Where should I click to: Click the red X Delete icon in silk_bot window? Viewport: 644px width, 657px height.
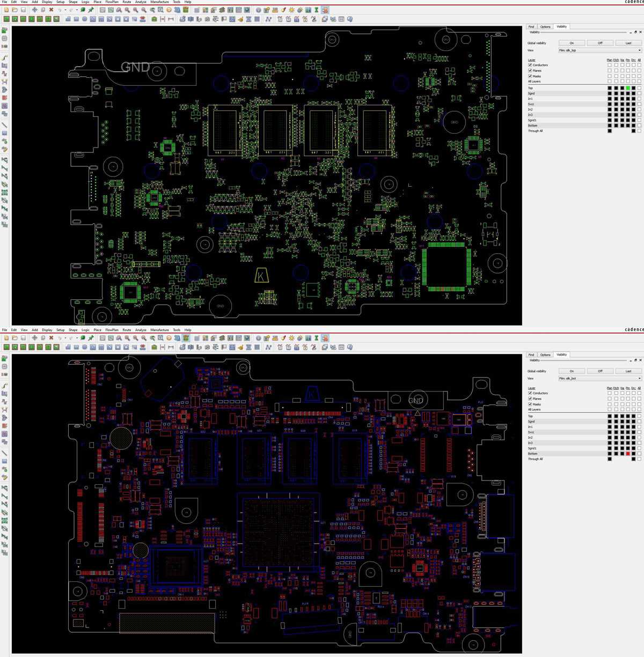click(x=51, y=338)
